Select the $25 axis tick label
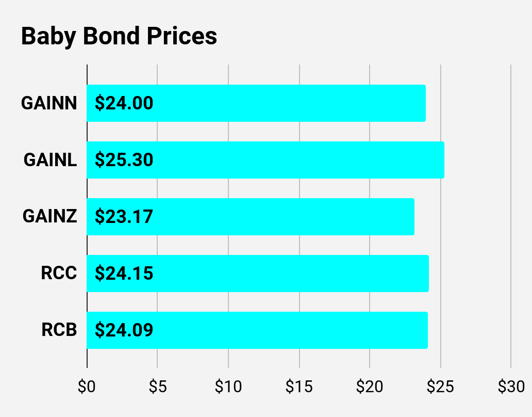Viewport: 532px width, 417px height. 440,387
